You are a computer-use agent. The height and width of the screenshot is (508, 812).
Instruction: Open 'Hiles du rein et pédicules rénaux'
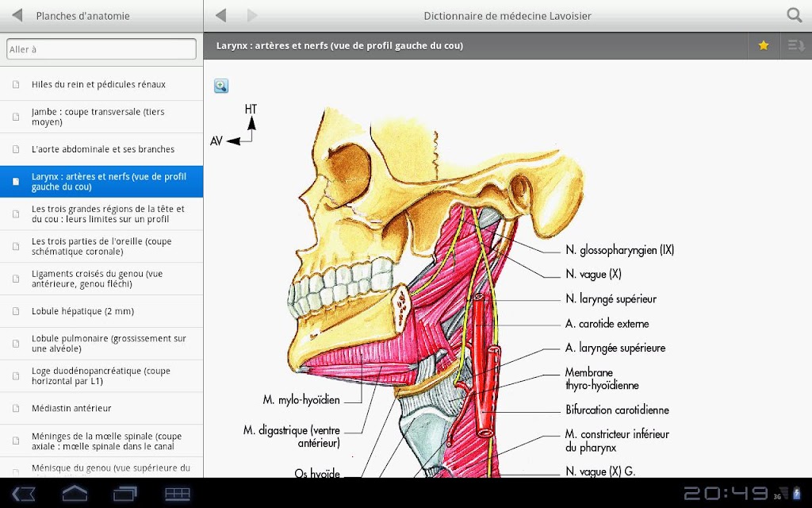[x=98, y=84]
